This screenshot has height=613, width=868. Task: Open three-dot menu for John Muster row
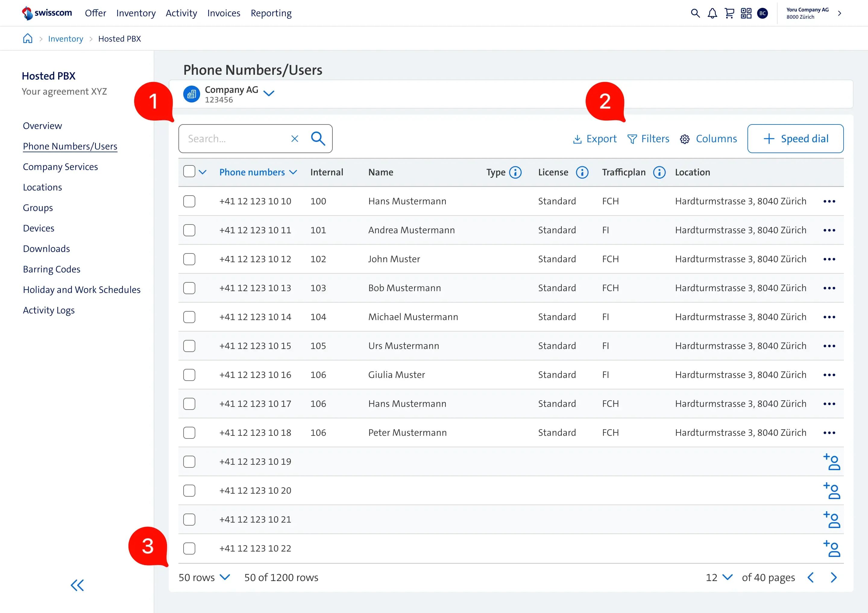(x=829, y=259)
